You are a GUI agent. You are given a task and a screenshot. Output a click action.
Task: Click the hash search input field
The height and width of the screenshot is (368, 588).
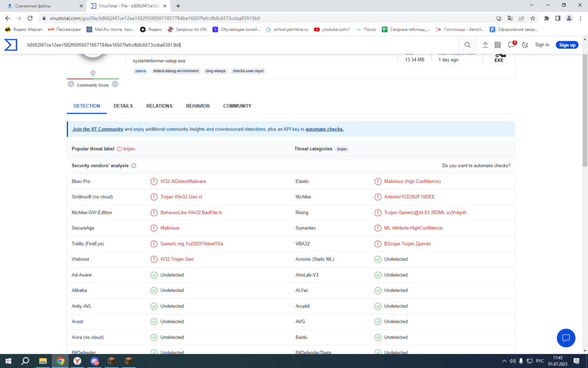[240, 45]
